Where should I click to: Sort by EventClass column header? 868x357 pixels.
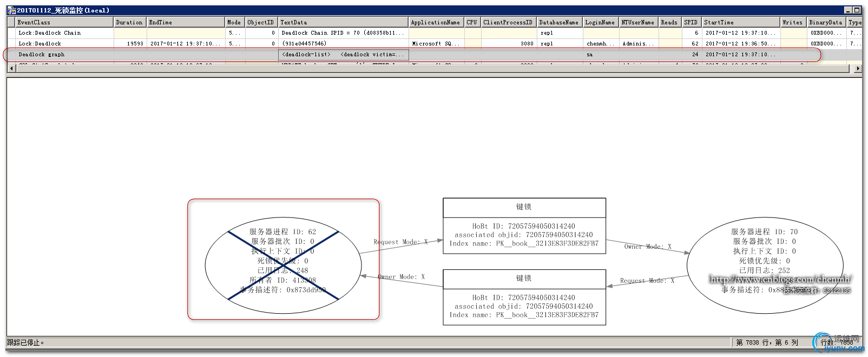point(65,22)
